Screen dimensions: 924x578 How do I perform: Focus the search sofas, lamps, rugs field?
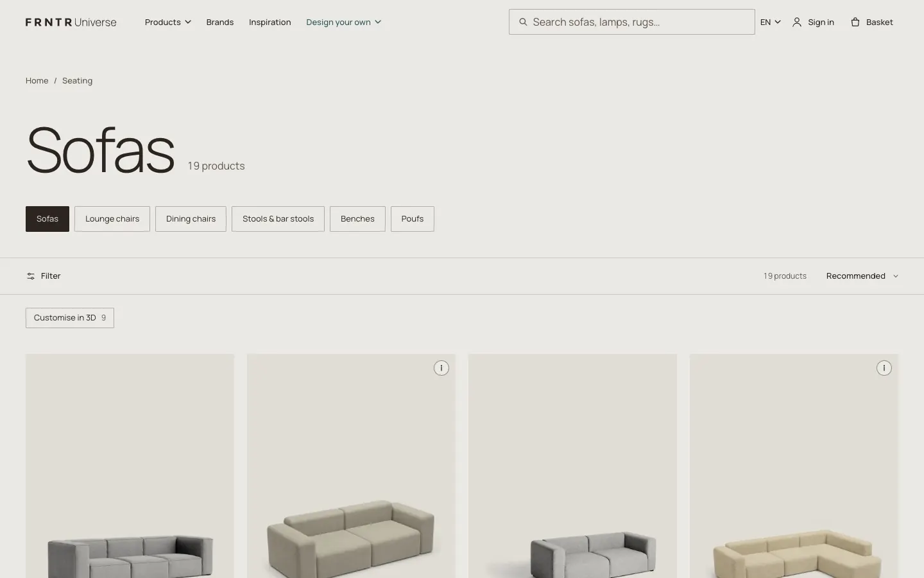[632, 22]
